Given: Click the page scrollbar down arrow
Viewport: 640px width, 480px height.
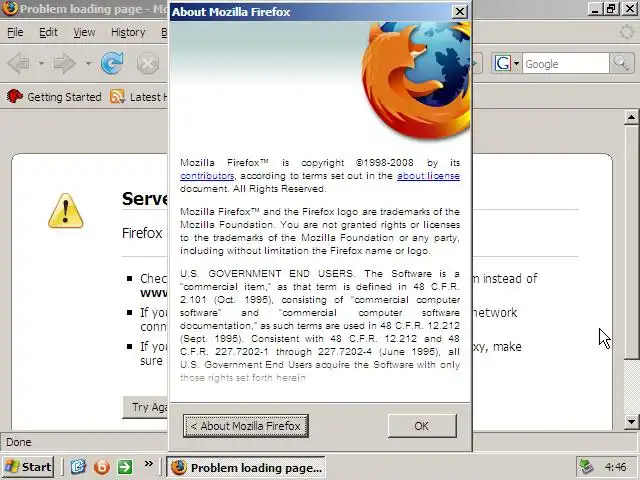Looking at the screenshot, I should [x=631, y=422].
